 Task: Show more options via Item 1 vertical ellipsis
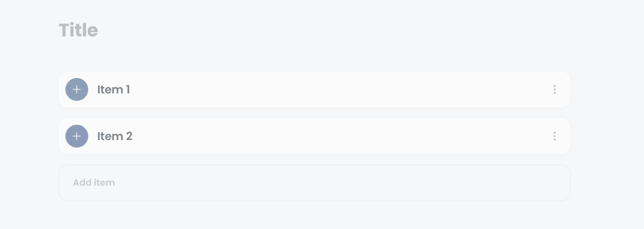point(555,89)
